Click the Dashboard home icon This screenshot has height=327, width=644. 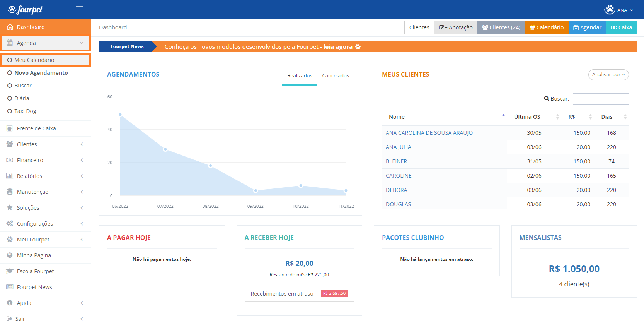click(10, 27)
